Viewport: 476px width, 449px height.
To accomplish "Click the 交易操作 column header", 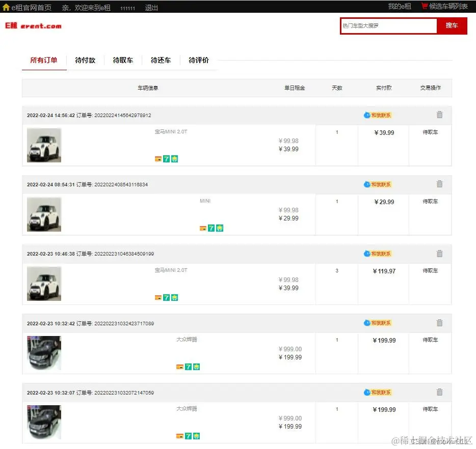I will [x=431, y=88].
